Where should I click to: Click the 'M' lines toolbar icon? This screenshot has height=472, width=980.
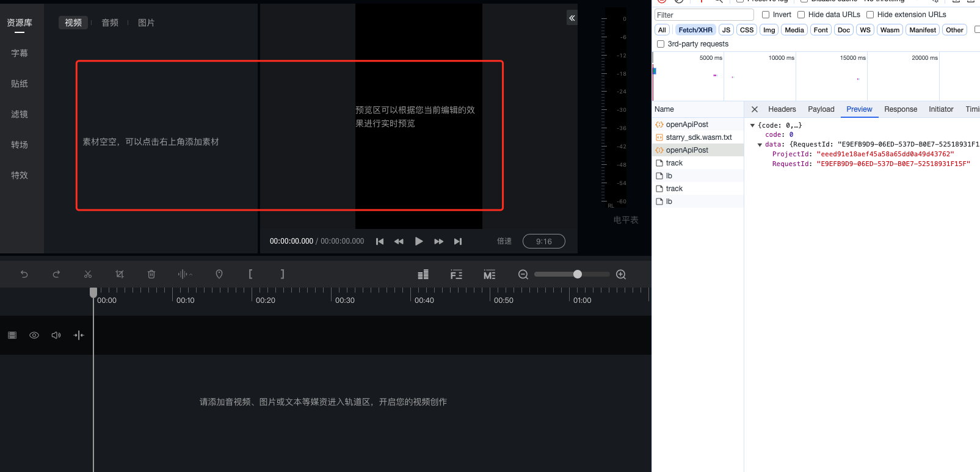[489, 275]
